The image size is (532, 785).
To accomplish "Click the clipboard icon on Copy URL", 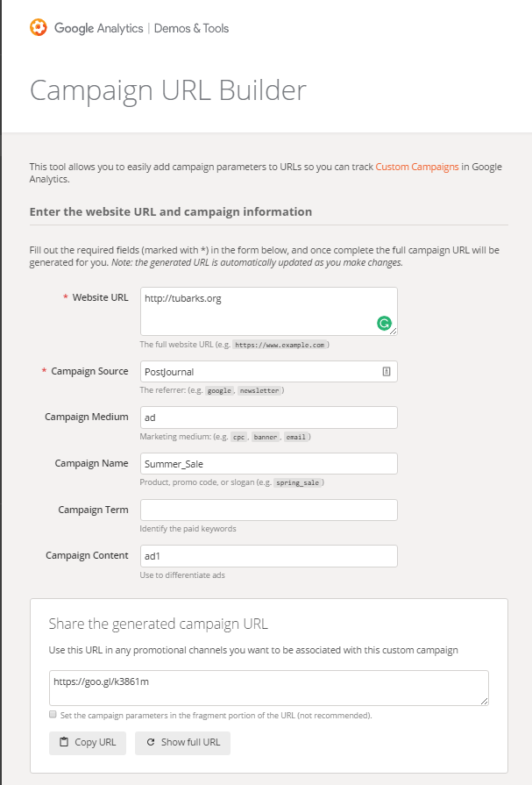I will (64, 742).
